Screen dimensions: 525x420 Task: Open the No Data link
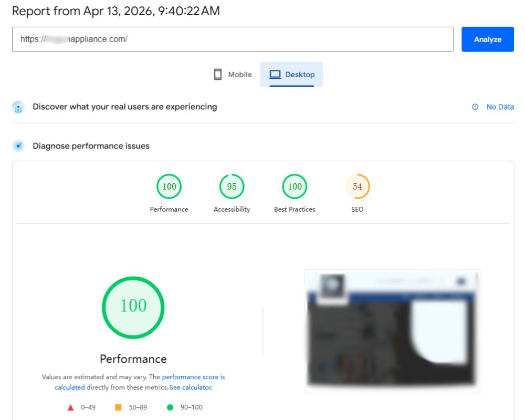coord(500,107)
